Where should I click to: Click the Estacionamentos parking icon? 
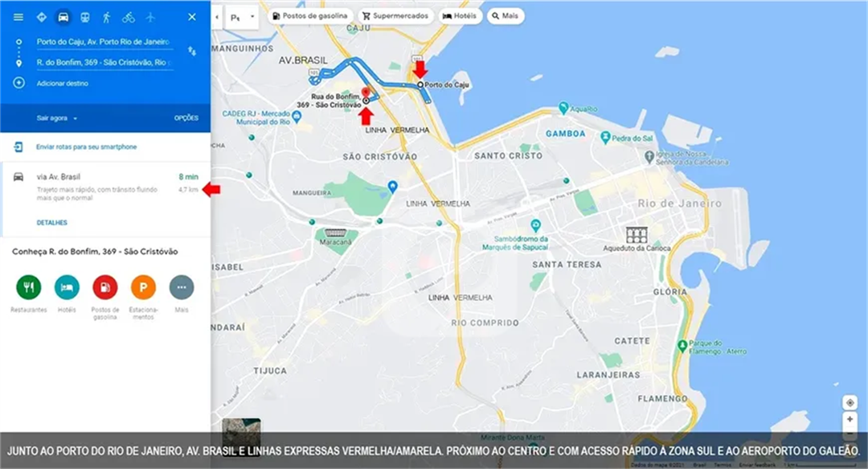pos(143,287)
